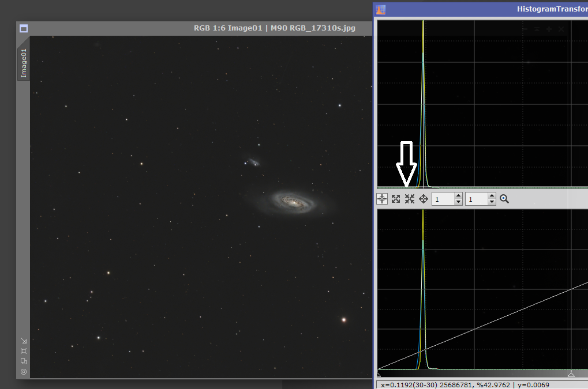Decrease the first zoom spinbox value

(458, 202)
